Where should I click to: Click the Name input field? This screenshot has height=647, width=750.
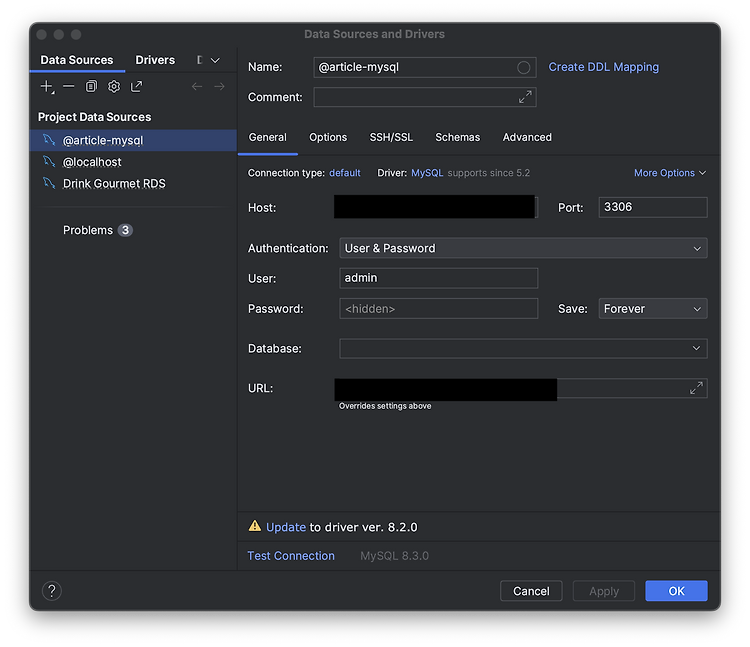tap(424, 67)
